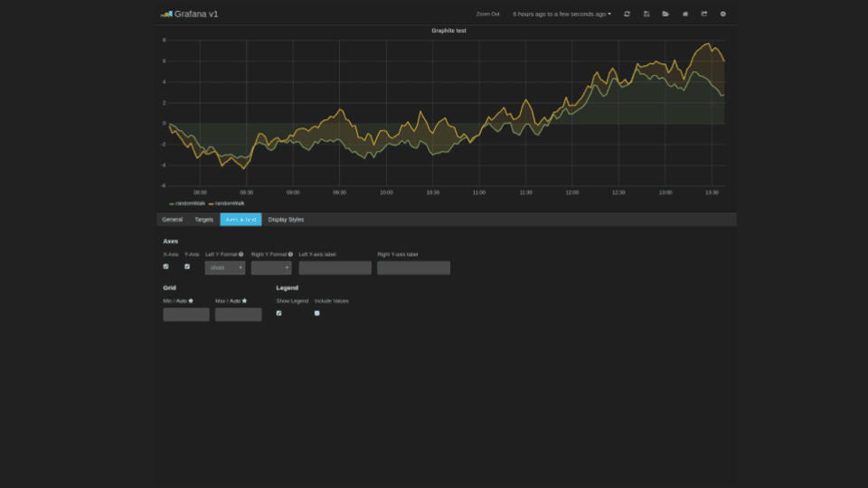The width and height of the screenshot is (868, 488).
Task: Click the share dashboard icon
Action: 703,14
